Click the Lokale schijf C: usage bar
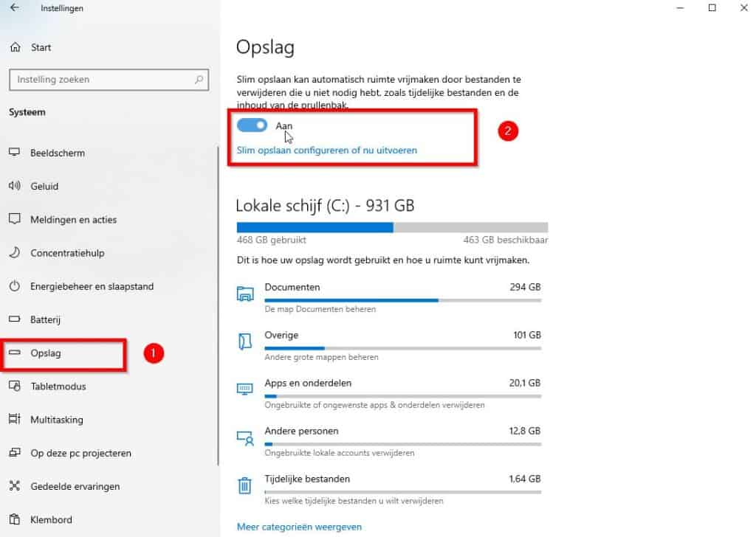Viewport: 756px width, 537px height. pos(392,227)
